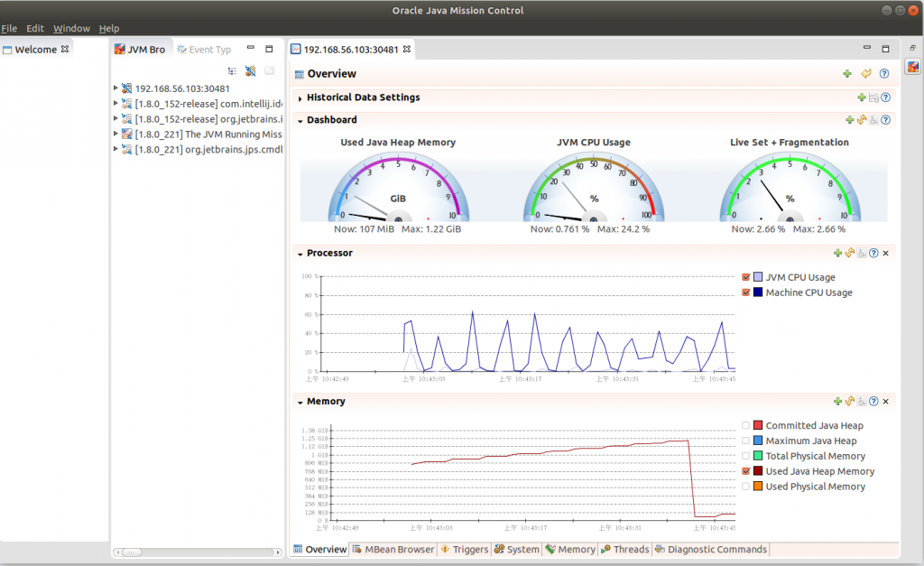Disable the Used Java Heap Memory checkbox
924x566 pixels.
coord(745,471)
